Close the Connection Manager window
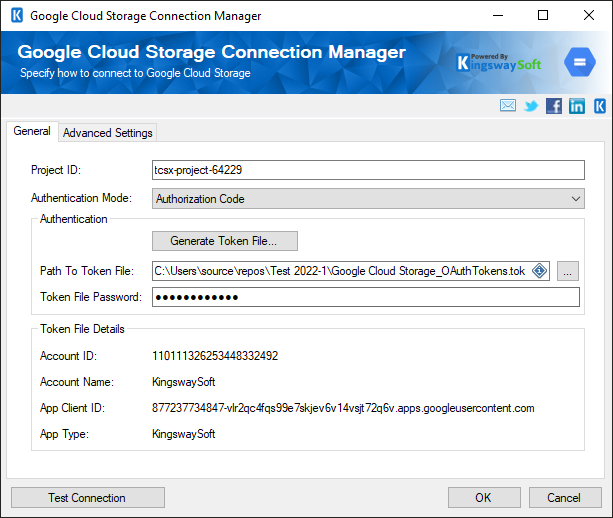Screen dimensions: 613x518 click(x=589, y=16)
